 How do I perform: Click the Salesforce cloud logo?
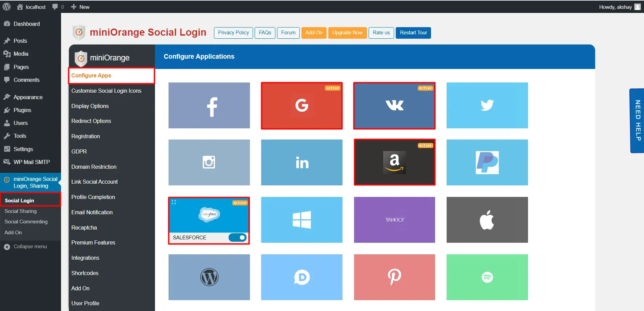tap(209, 215)
